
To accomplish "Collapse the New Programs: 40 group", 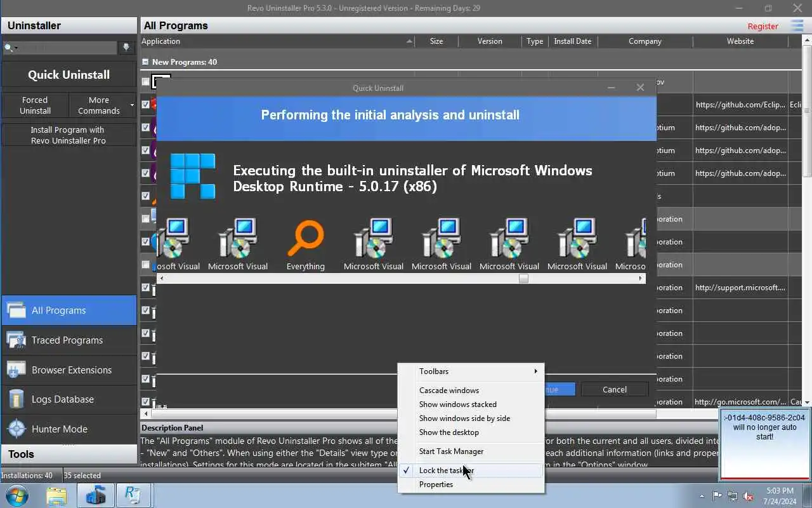I will (x=145, y=62).
